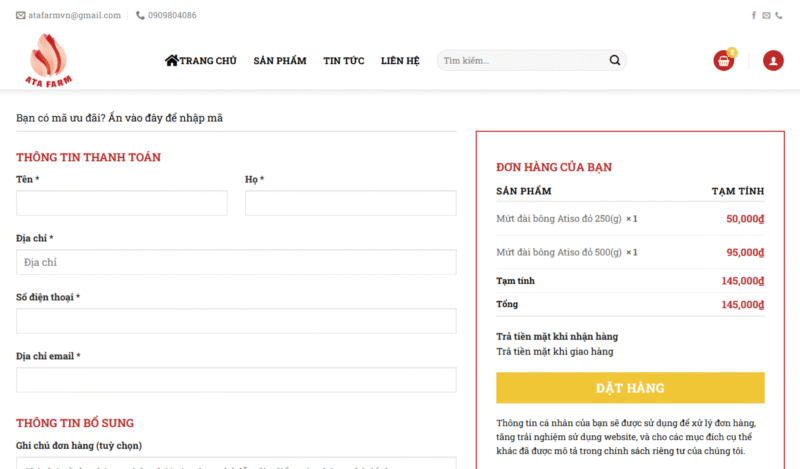Open the Liên Hệ page

(400, 61)
